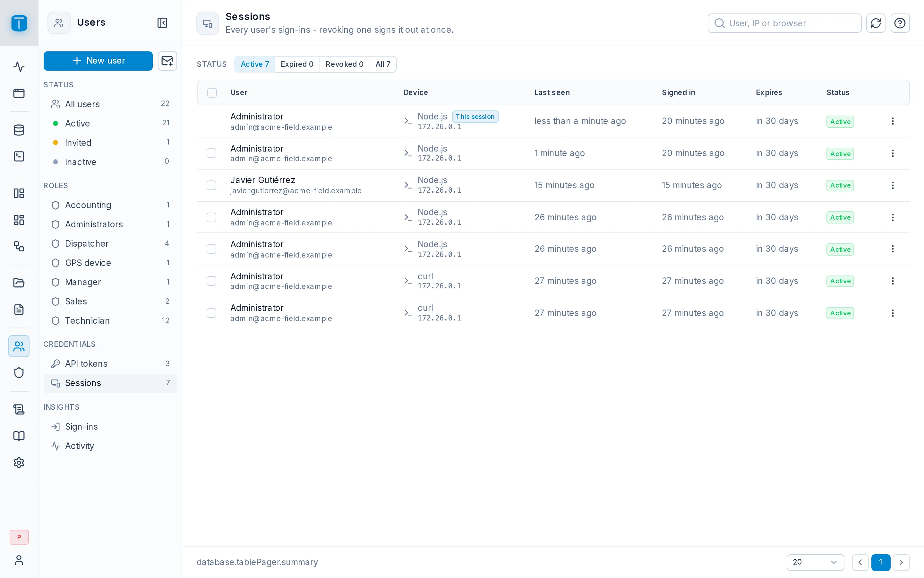Go to the previous page arrow
This screenshot has width=924, height=578.
[x=860, y=562]
